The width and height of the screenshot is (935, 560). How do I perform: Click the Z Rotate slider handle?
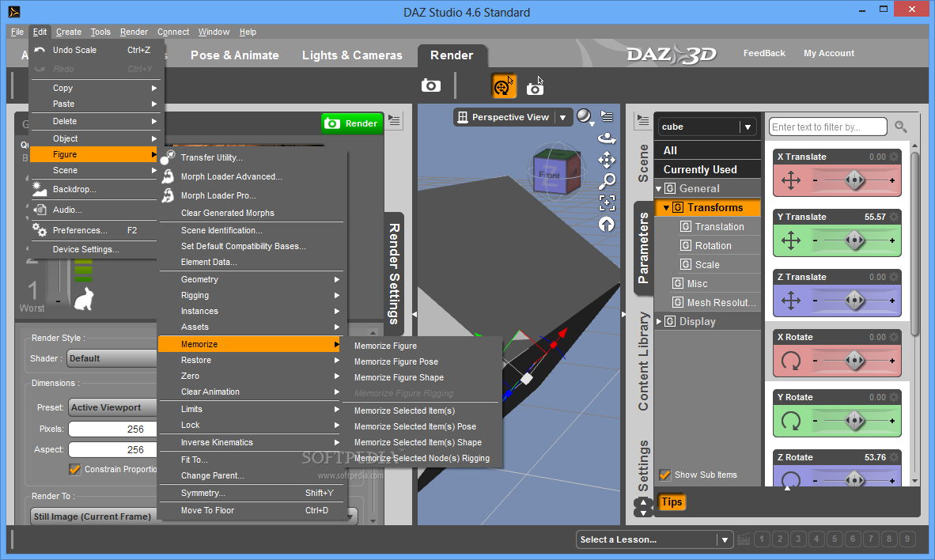(x=854, y=479)
